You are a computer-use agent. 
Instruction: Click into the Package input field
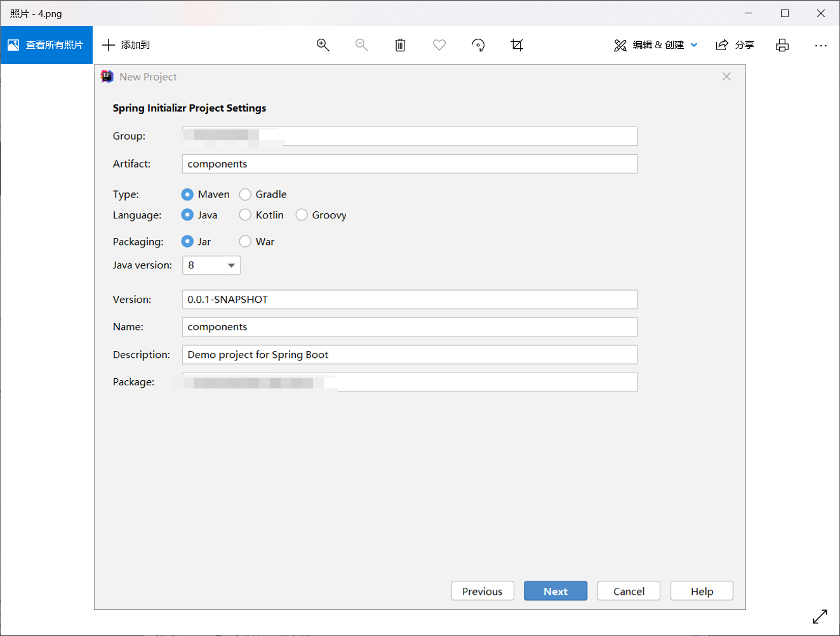pos(410,382)
